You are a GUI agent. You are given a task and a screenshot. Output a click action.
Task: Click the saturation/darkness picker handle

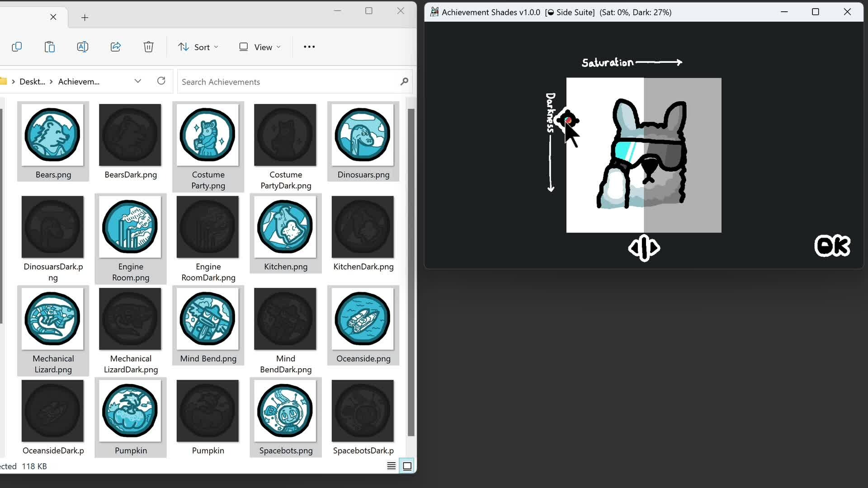click(x=567, y=120)
